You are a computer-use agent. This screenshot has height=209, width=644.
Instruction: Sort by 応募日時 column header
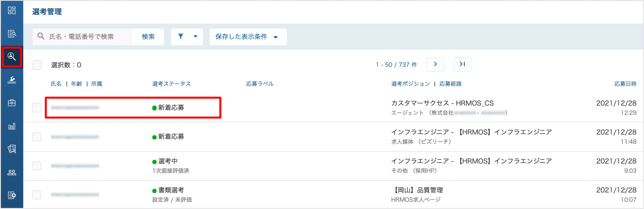tap(625, 84)
